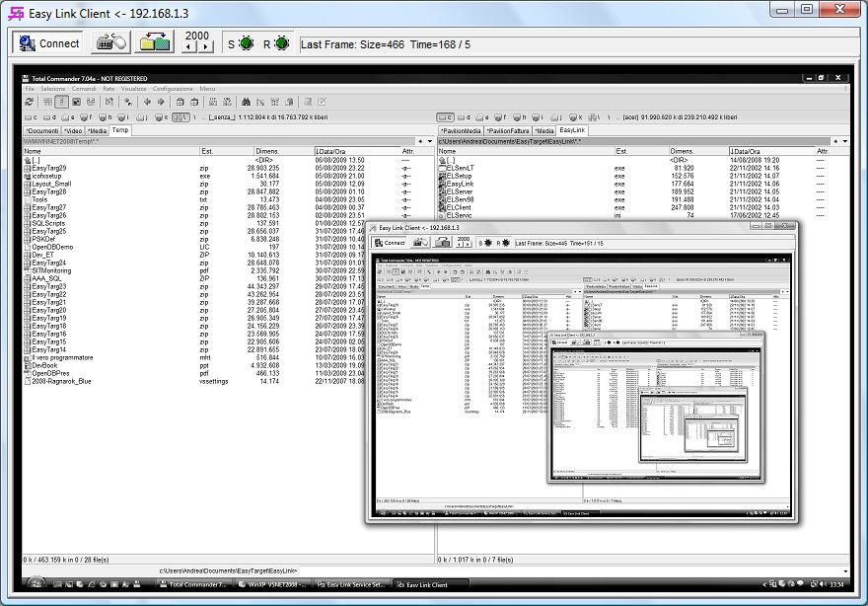Open the Comandi menu

coord(84,89)
